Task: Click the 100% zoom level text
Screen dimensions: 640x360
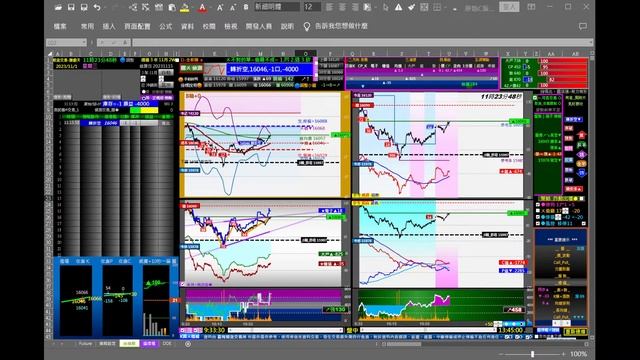Action: click(579, 354)
